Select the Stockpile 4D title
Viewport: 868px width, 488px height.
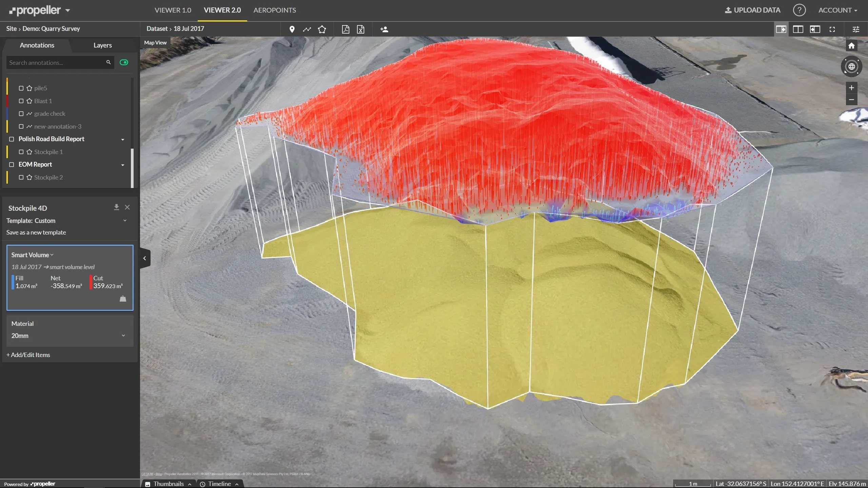27,208
